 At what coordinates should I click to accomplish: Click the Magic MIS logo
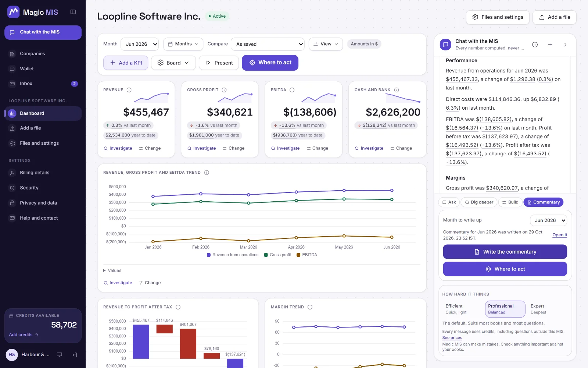point(33,12)
